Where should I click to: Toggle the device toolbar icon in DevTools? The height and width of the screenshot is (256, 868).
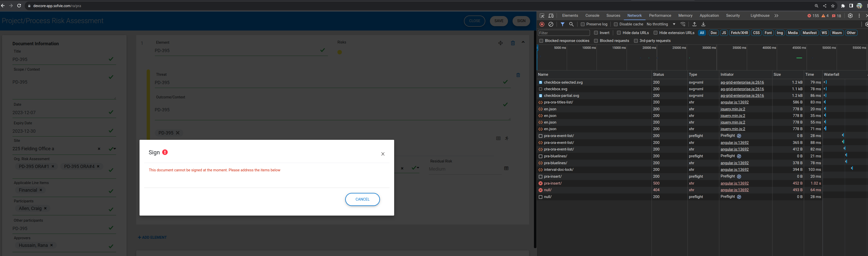[551, 16]
